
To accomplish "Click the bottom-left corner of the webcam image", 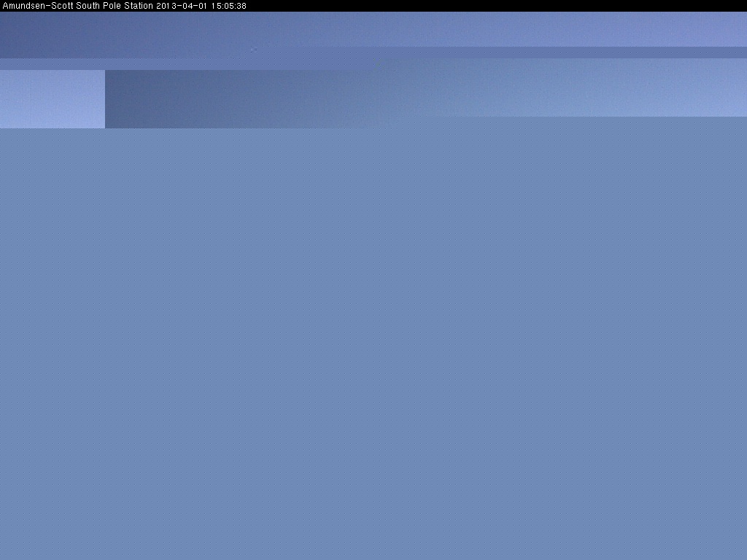I will [3, 556].
